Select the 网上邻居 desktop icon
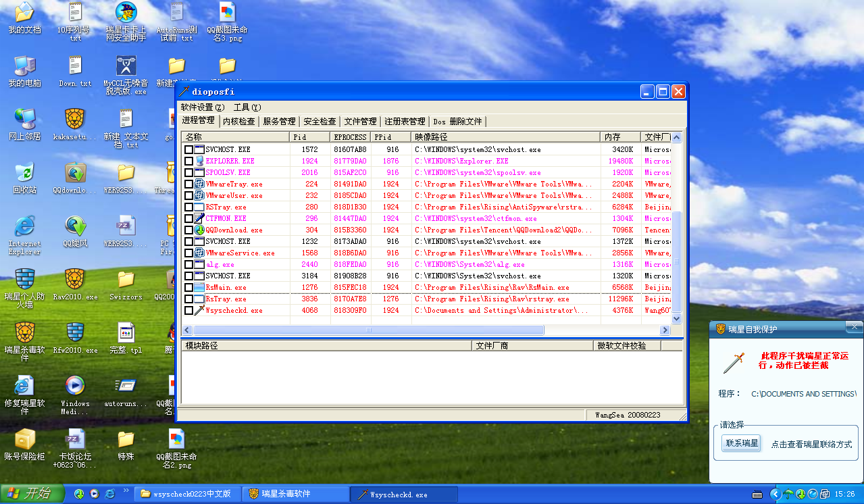The height and width of the screenshot is (504, 864). pos(24,124)
